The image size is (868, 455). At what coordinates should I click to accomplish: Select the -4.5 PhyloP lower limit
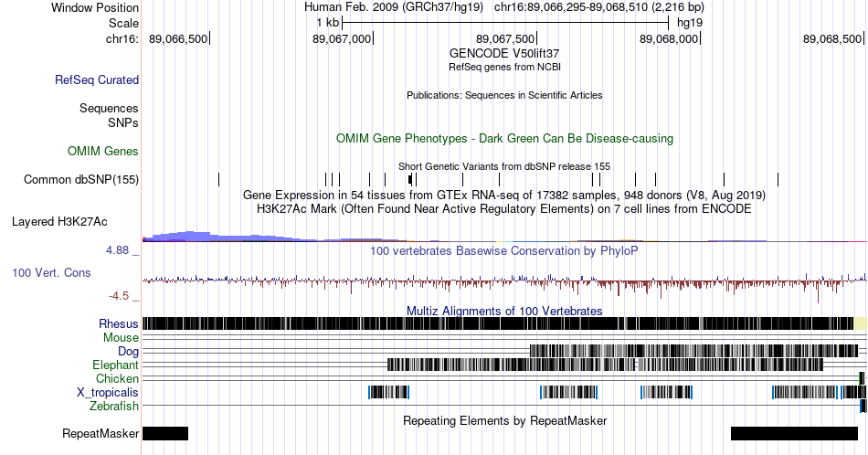pos(119,296)
